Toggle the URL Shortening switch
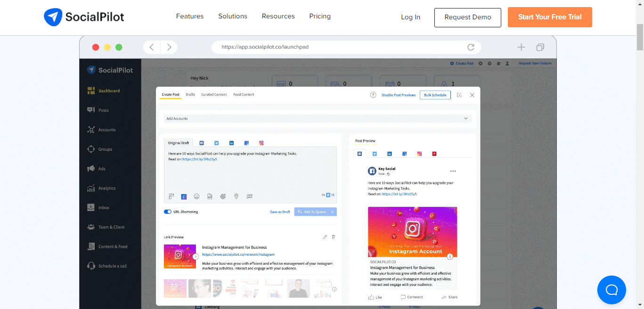The image size is (644, 309). [168, 212]
